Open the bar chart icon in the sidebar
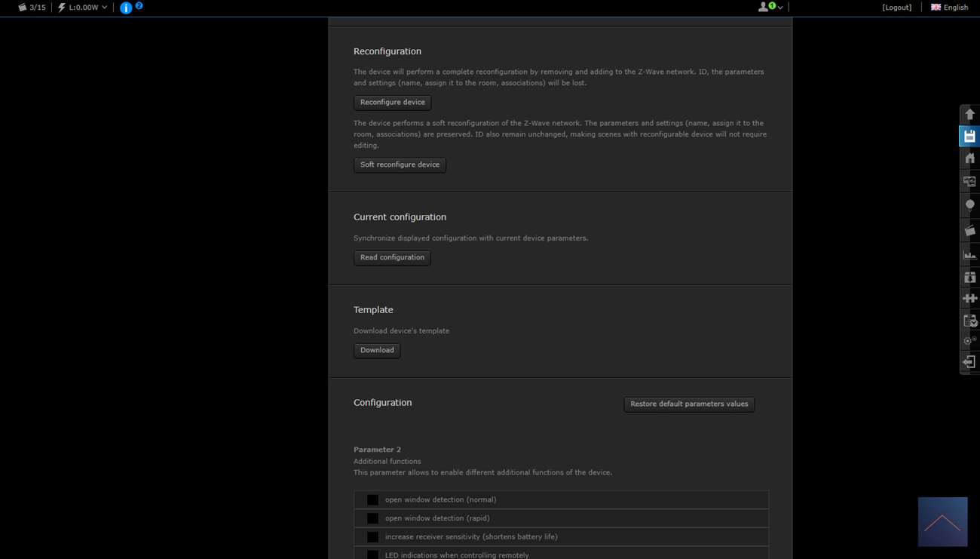 tap(969, 254)
